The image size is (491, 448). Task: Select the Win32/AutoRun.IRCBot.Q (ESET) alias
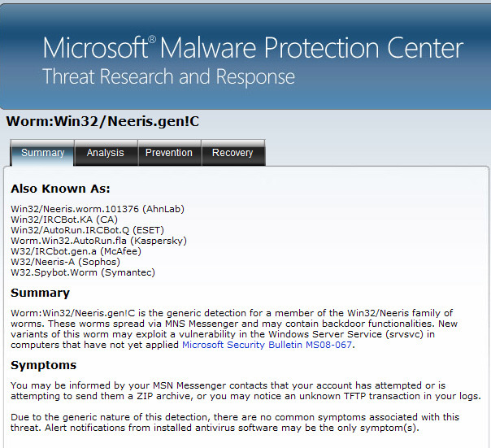(87, 230)
